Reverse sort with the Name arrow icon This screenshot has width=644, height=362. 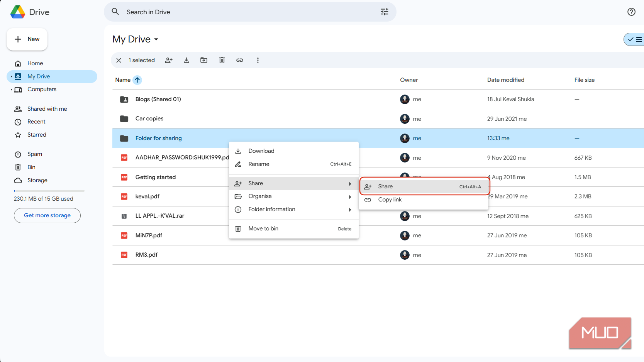pos(137,80)
